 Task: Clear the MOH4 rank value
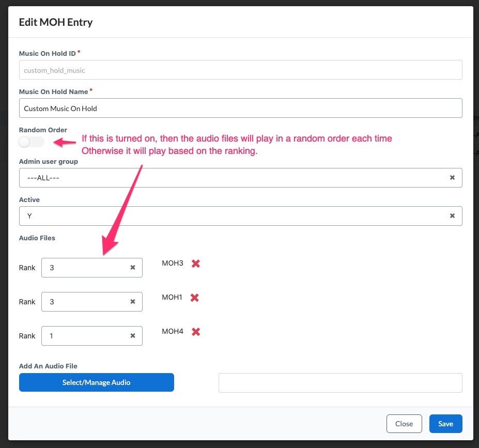pos(133,336)
